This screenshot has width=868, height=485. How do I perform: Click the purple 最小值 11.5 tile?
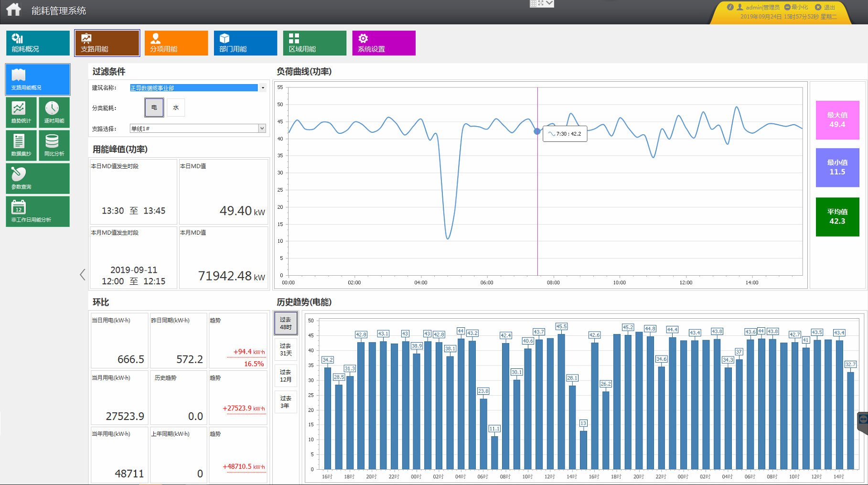tap(837, 167)
